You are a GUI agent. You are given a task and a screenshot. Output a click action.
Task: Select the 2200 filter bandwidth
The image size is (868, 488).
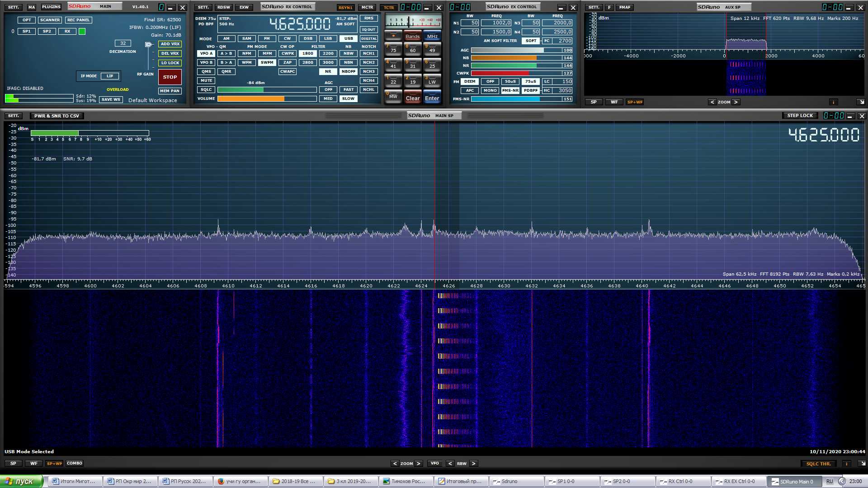click(328, 53)
